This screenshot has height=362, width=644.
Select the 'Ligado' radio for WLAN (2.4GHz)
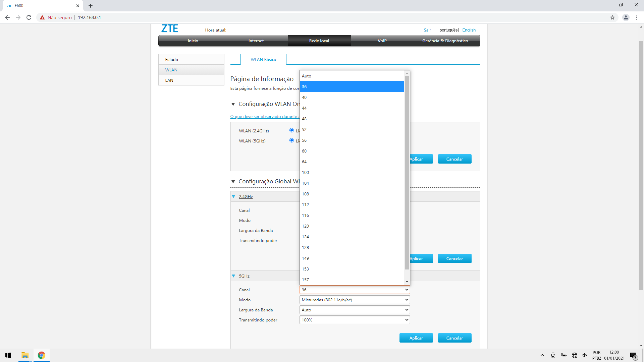(291, 130)
